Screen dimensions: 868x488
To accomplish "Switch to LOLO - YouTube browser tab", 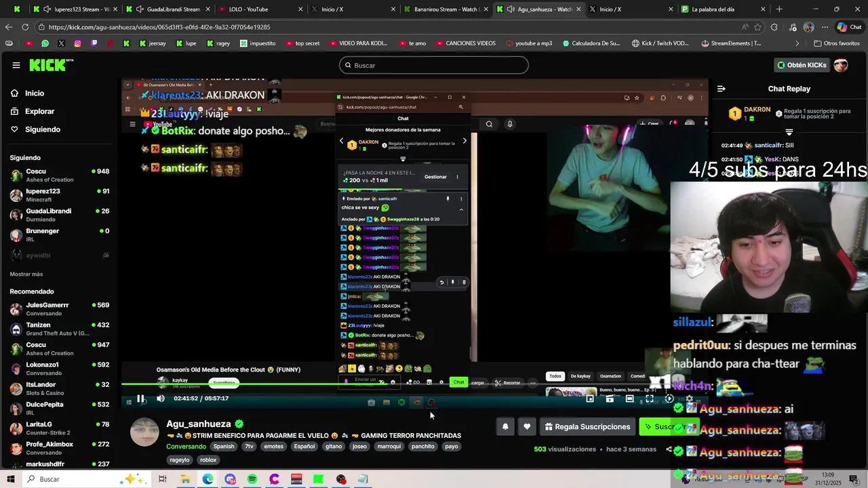I will pos(260,9).
